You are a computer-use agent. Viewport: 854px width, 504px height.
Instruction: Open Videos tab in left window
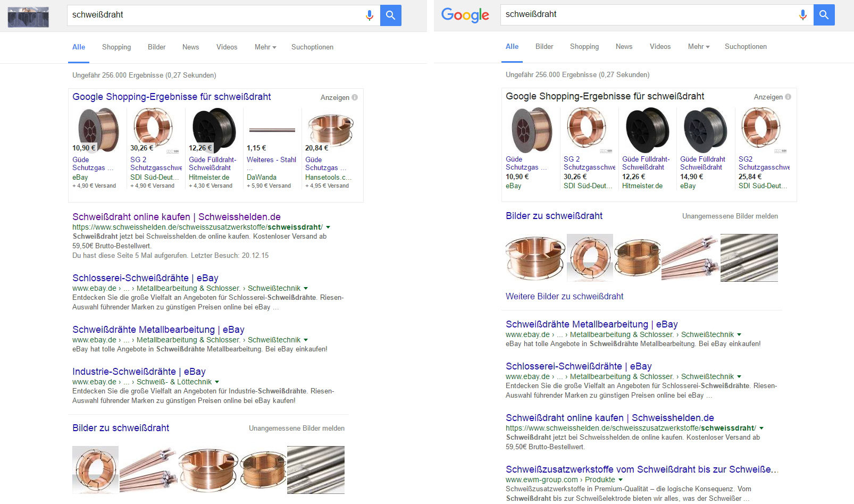(x=227, y=47)
